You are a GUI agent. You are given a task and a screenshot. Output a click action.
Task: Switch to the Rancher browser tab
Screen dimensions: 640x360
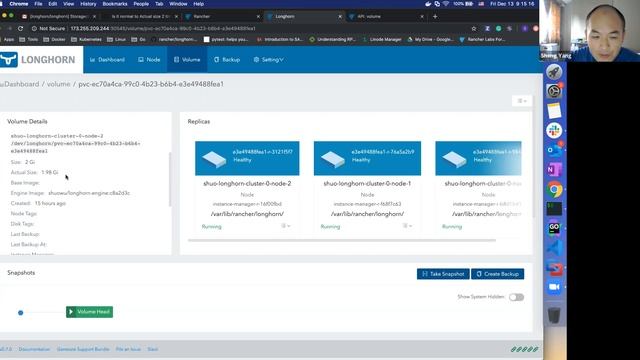222,16
